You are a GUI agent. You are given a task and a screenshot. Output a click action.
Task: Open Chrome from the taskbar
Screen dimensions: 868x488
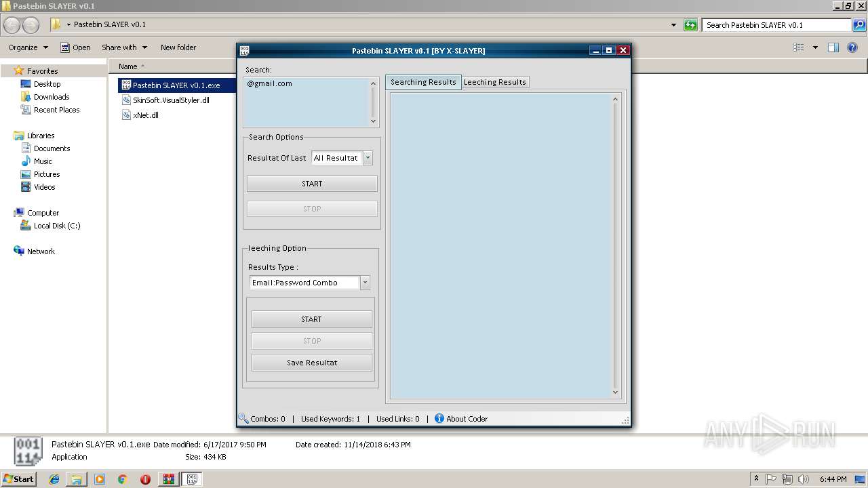123,479
